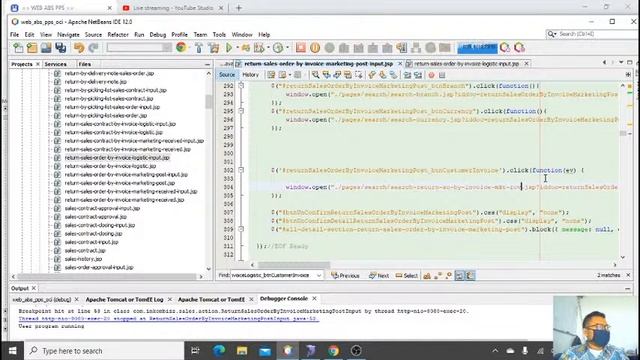Click the Open Project toolbar icon

pos(46,48)
